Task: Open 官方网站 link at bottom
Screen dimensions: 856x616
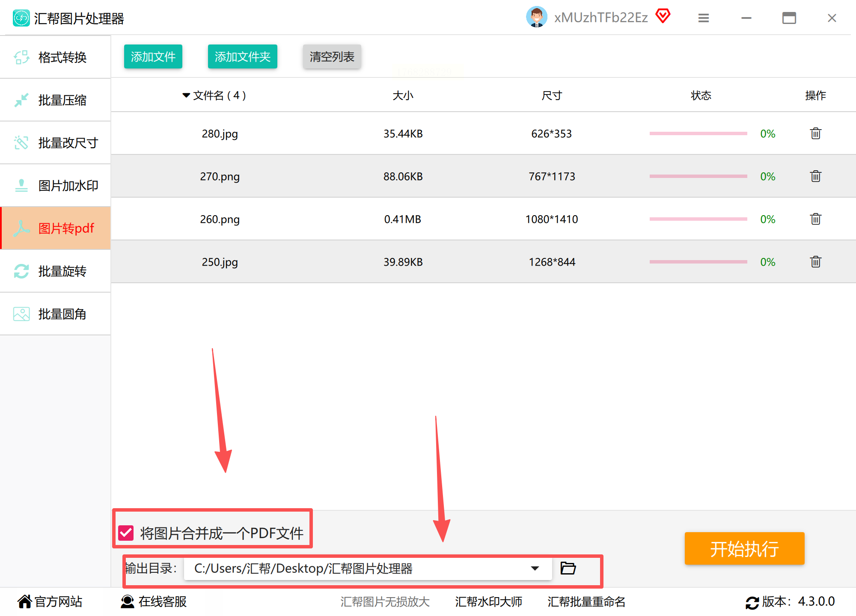Action: [x=50, y=602]
